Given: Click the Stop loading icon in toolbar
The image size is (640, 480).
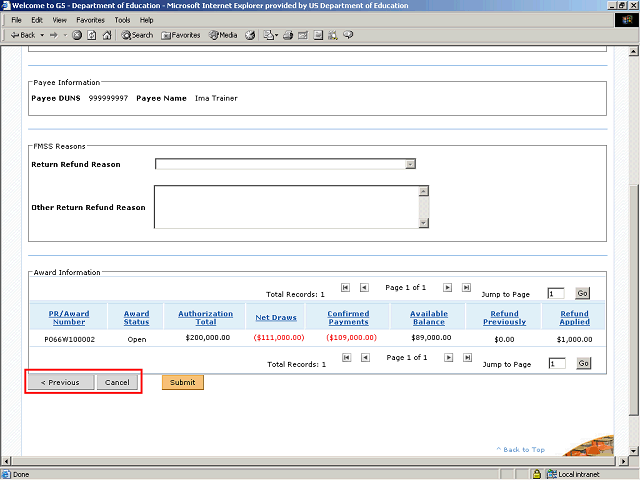Looking at the screenshot, I should (x=78, y=35).
